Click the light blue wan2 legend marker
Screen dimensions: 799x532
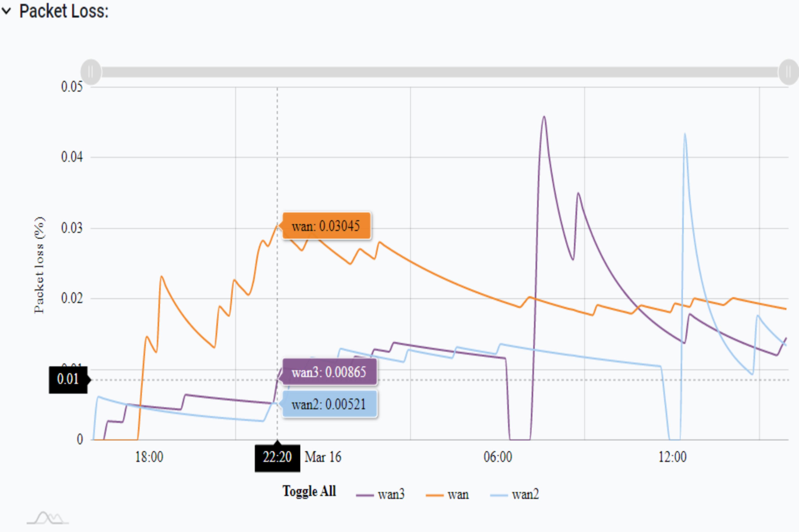click(x=499, y=496)
